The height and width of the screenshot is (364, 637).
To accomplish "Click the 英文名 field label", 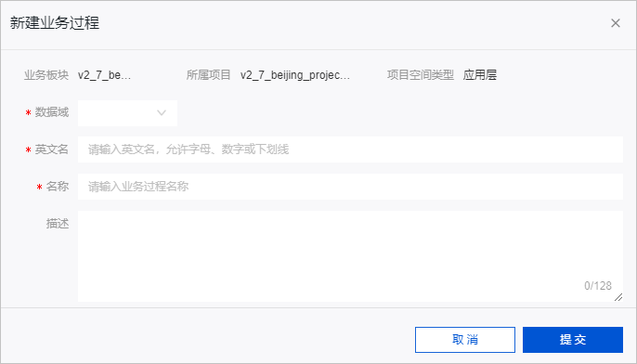I will (x=52, y=149).
